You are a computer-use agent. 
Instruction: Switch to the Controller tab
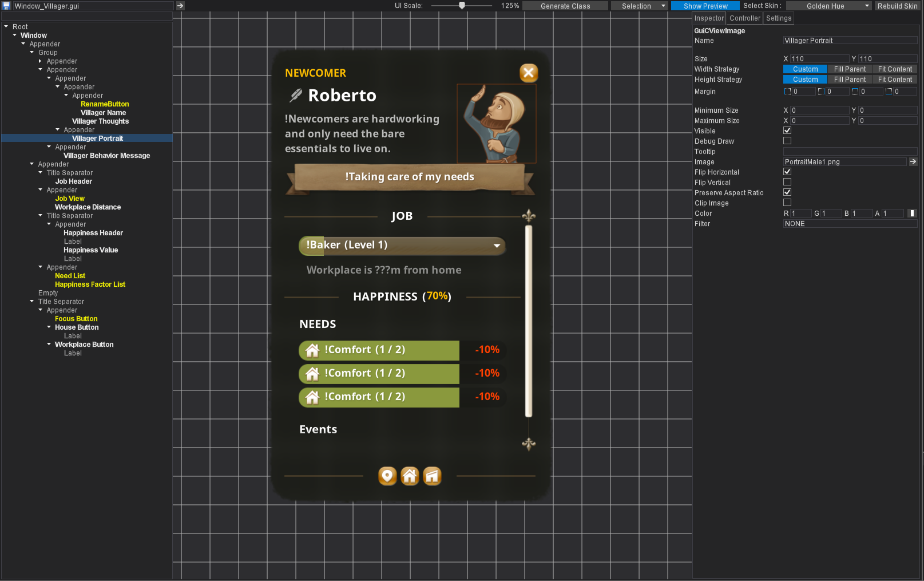(744, 18)
